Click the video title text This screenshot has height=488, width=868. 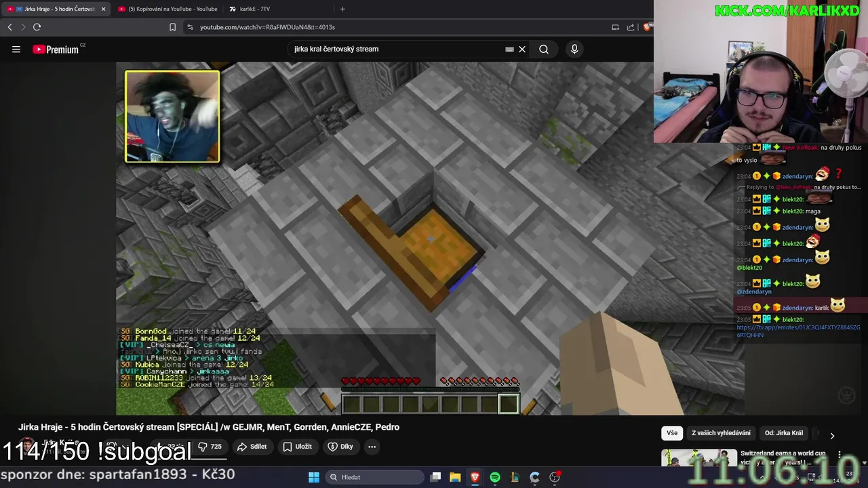point(209,427)
